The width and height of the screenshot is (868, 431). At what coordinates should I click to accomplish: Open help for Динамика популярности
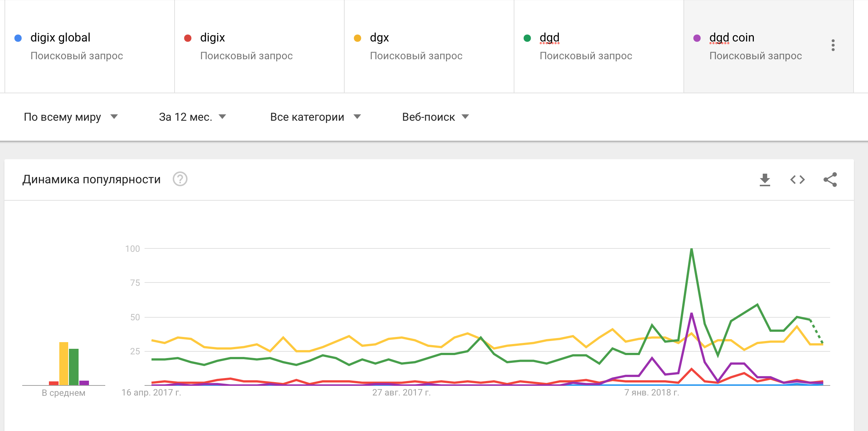180,179
